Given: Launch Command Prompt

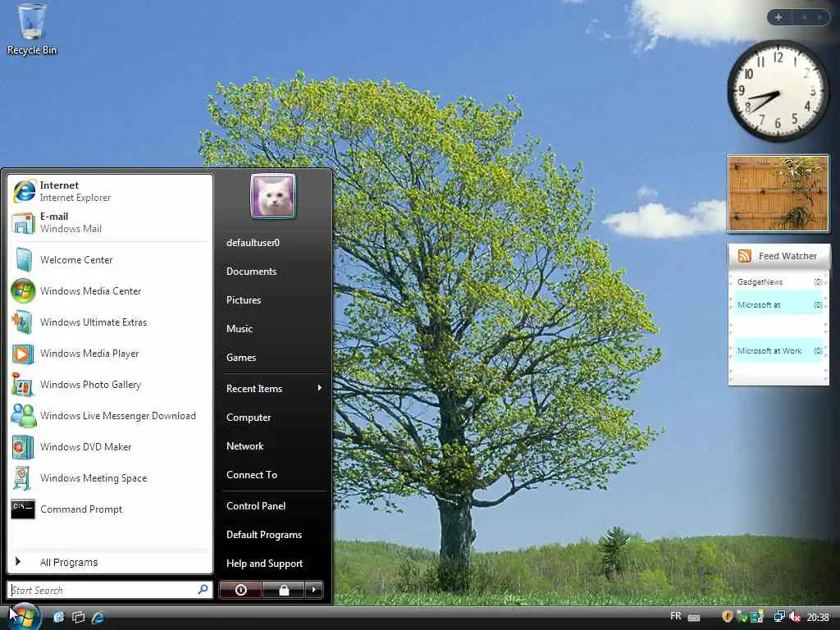Looking at the screenshot, I should tap(109, 509).
